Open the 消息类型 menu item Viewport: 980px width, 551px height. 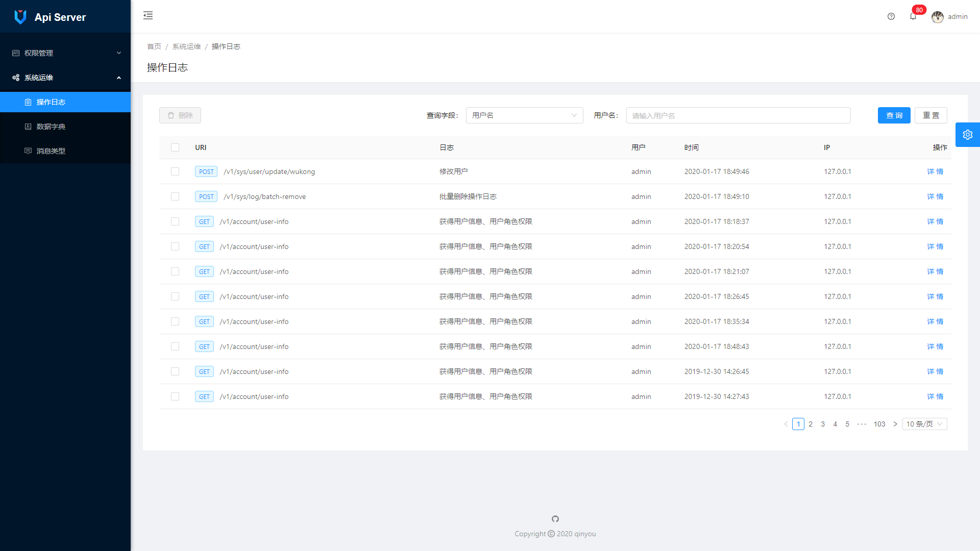click(51, 151)
